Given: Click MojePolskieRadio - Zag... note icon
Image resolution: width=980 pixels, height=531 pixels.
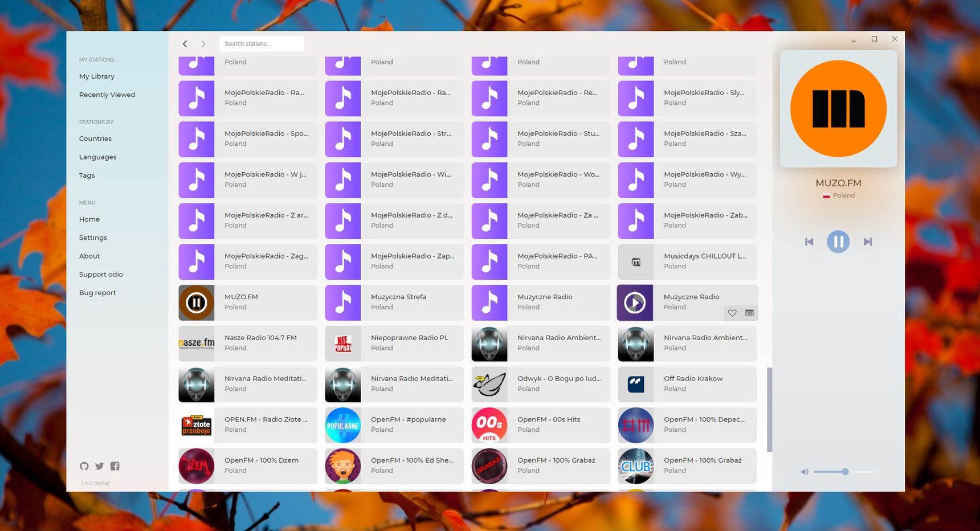Looking at the screenshot, I should (x=197, y=262).
